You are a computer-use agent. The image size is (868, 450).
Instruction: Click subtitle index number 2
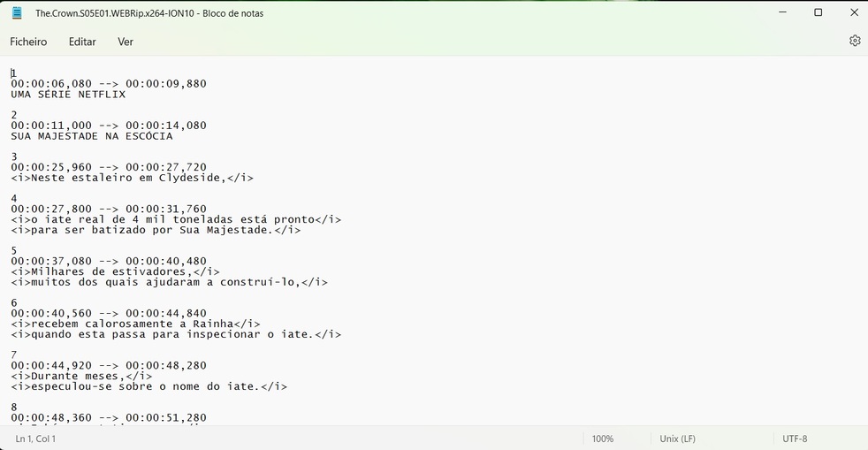(x=14, y=115)
